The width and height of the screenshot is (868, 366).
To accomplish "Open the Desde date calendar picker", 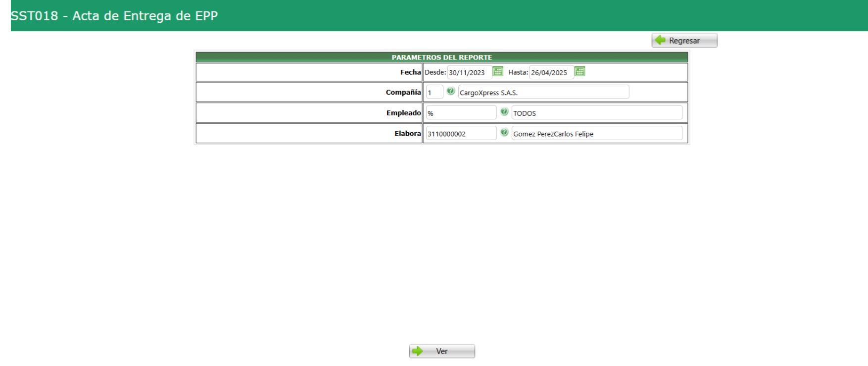I will [x=498, y=72].
